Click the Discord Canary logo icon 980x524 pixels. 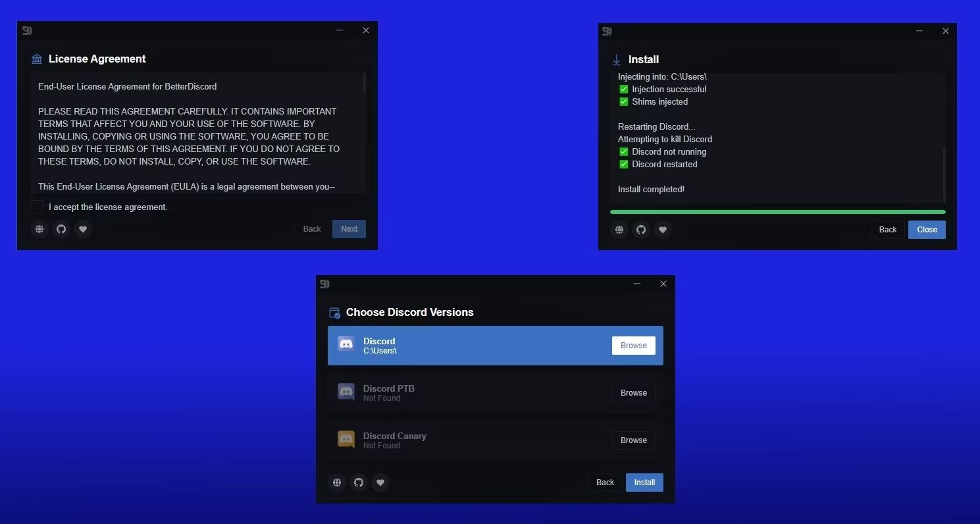pos(346,439)
